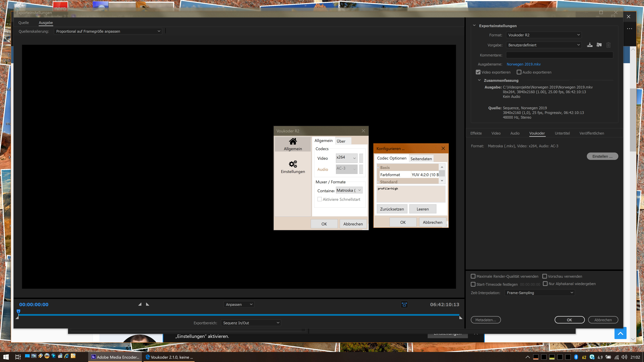Click Norwegen 2019.mkv output name link
This screenshot has height=362, width=644.
(x=523, y=64)
